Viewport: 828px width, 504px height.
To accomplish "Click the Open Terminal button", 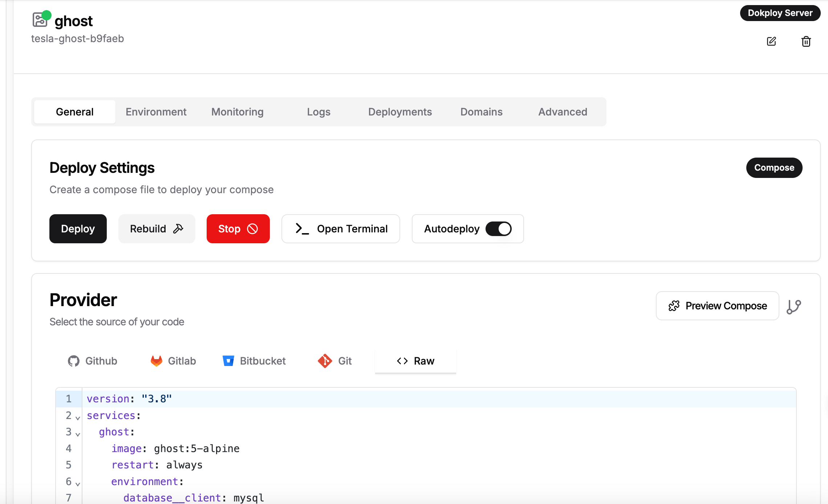I will pyautogui.click(x=341, y=229).
